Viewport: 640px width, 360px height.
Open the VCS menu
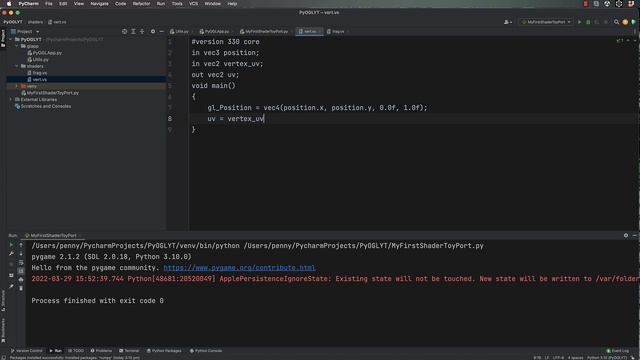point(193,4)
